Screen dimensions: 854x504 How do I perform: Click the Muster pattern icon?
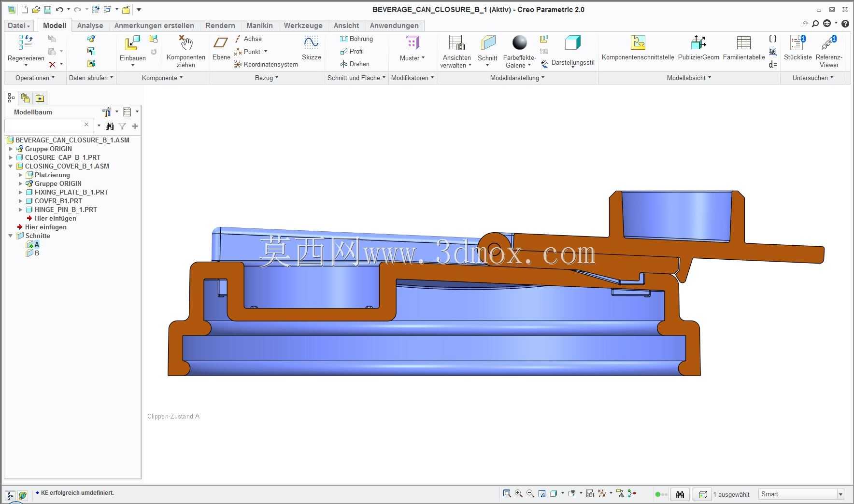(x=412, y=43)
